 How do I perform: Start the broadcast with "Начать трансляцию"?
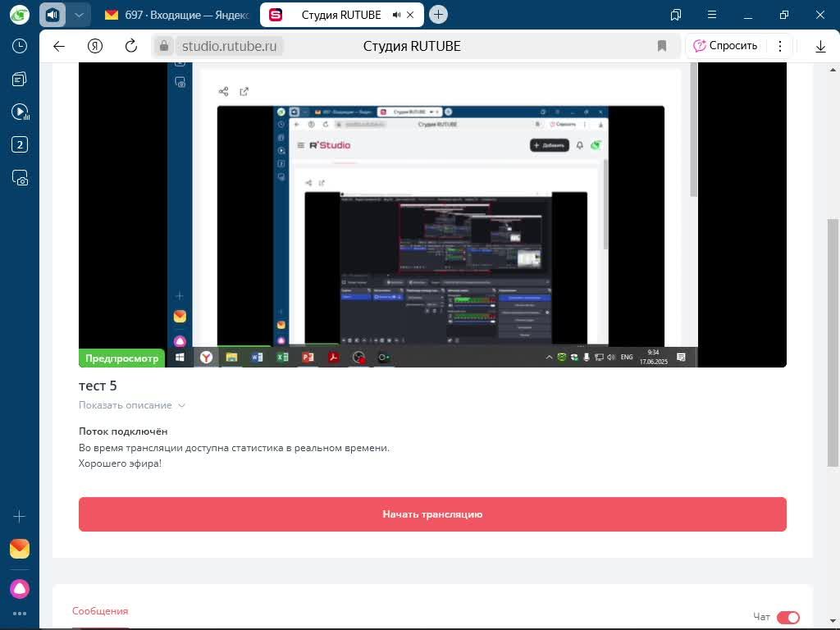click(x=432, y=514)
